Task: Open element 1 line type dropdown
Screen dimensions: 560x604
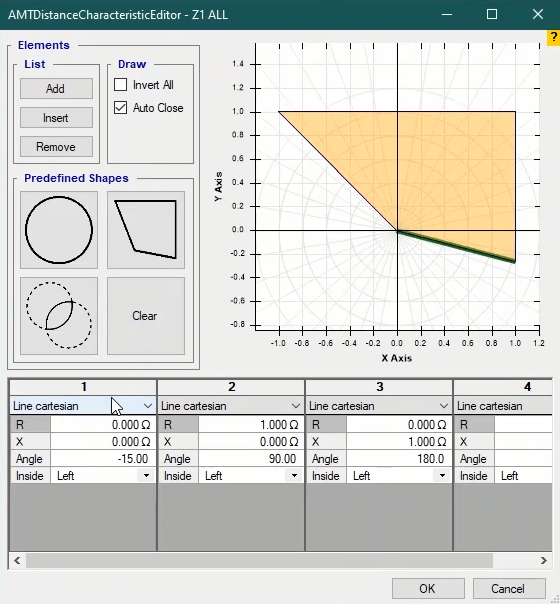Action: pos(148,406)
